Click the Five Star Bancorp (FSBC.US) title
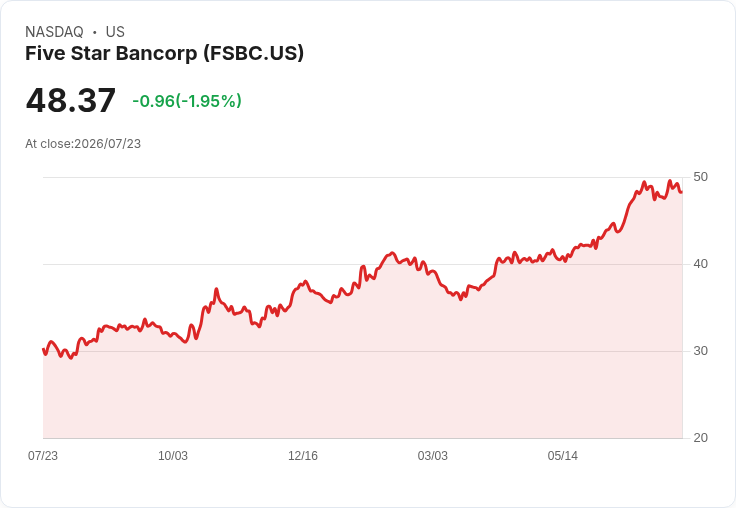This screenshot has height=508, width=736. 164,54
